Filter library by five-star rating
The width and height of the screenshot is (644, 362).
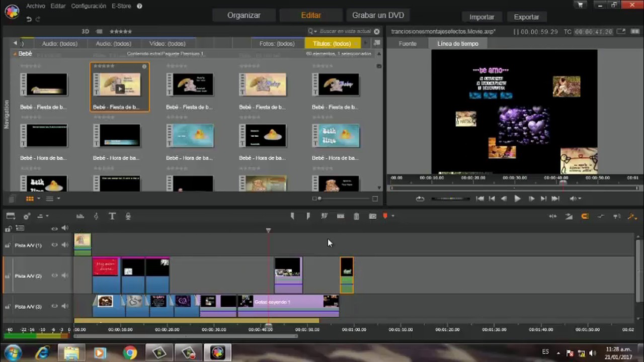[121, 31]
